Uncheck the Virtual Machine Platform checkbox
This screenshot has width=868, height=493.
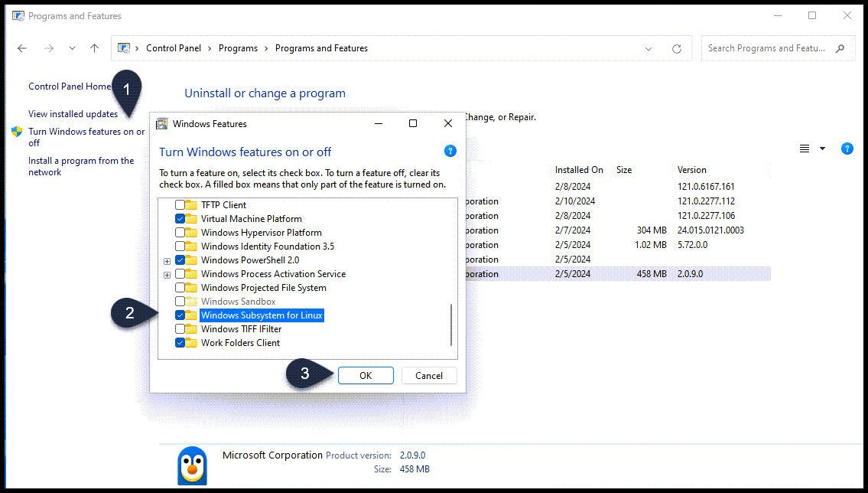180,219
